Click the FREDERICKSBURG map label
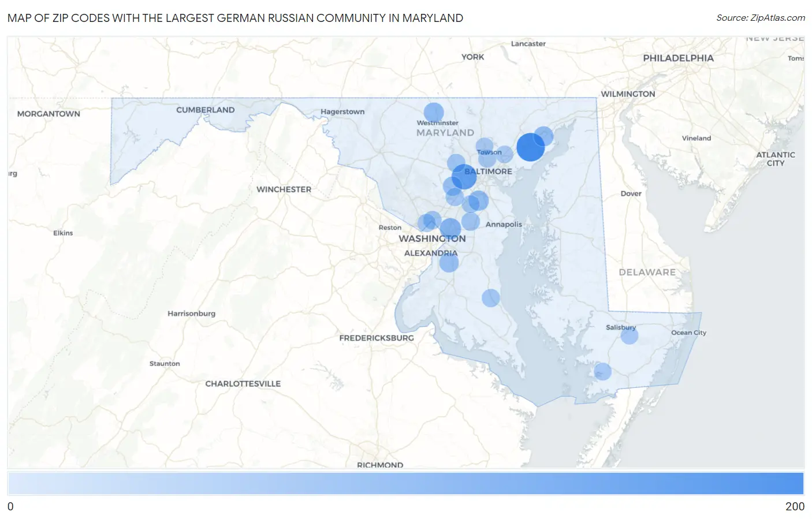 (377, 338)
